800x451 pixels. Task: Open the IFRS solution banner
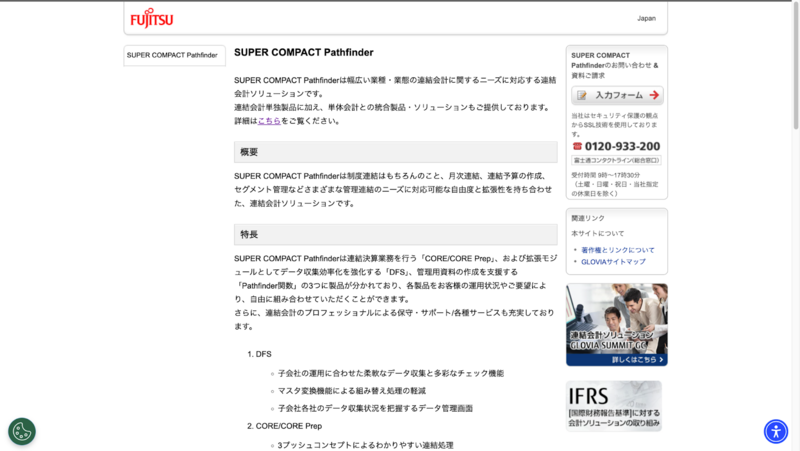tap(616, 406)
